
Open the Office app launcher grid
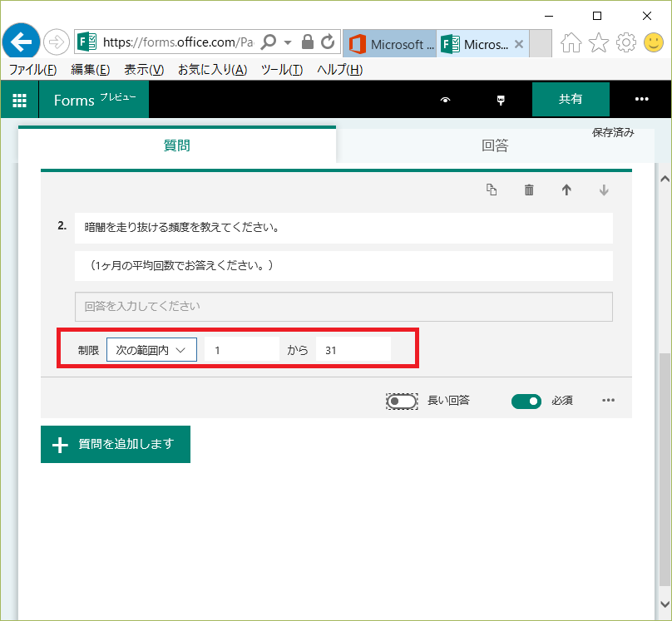tap(19, 101)
